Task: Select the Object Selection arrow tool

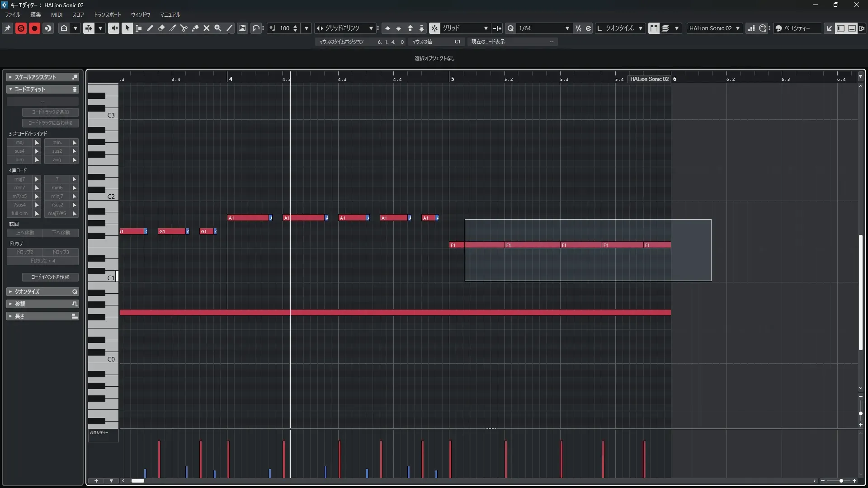Action: 127,28
